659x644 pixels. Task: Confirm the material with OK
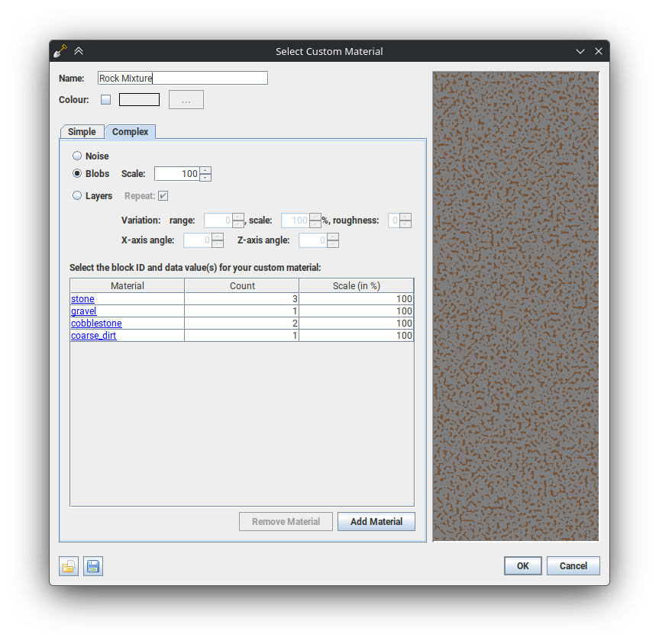522,565
